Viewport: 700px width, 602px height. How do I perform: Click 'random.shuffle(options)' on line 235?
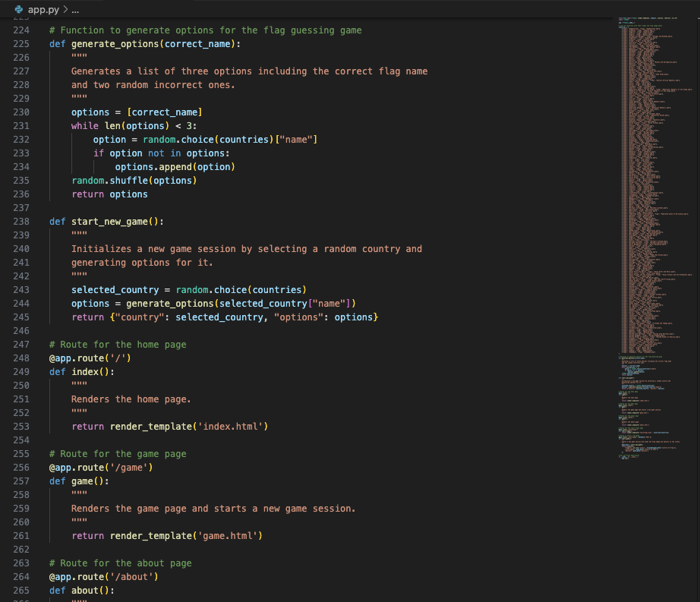click(x=134, y=180)
